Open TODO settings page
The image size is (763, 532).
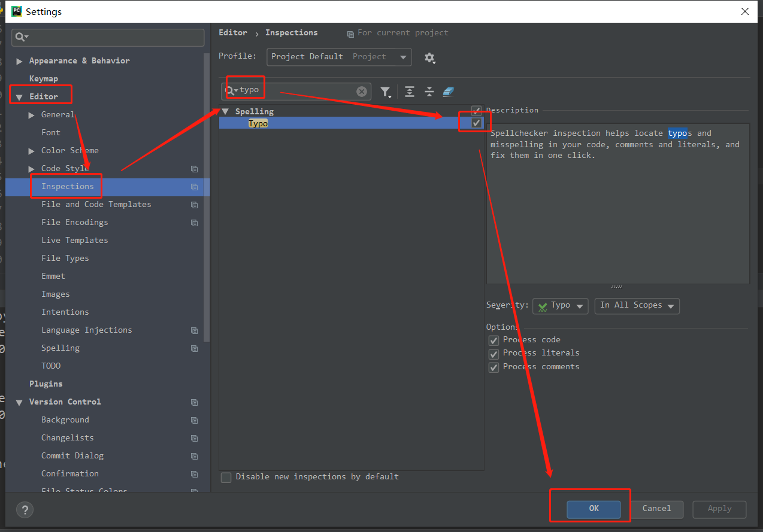pos(51,366)
